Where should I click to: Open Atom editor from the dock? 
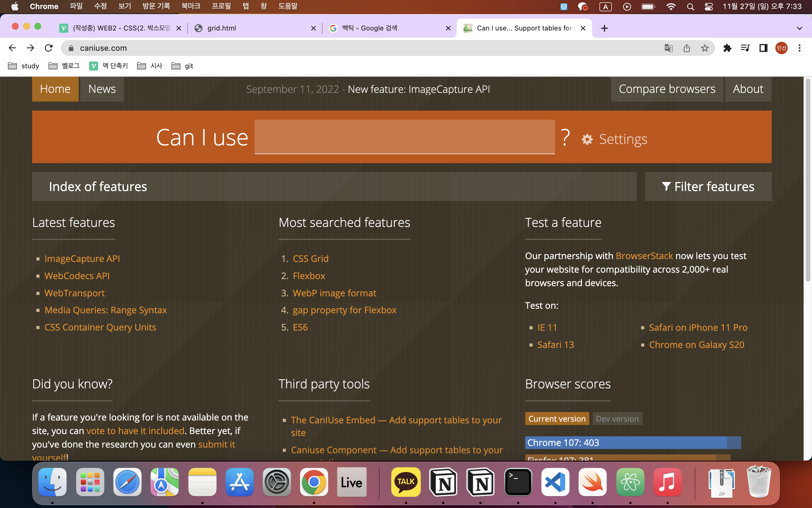tap(630, 482)
